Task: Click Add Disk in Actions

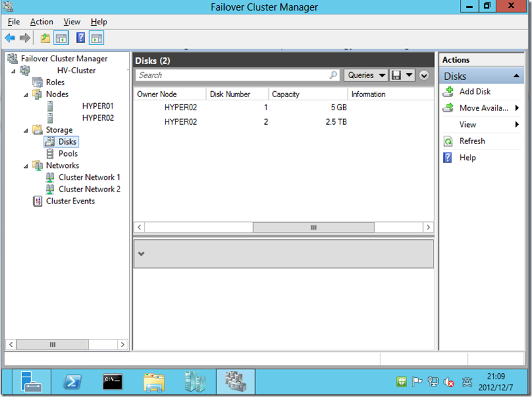Action: pos(475,92)
